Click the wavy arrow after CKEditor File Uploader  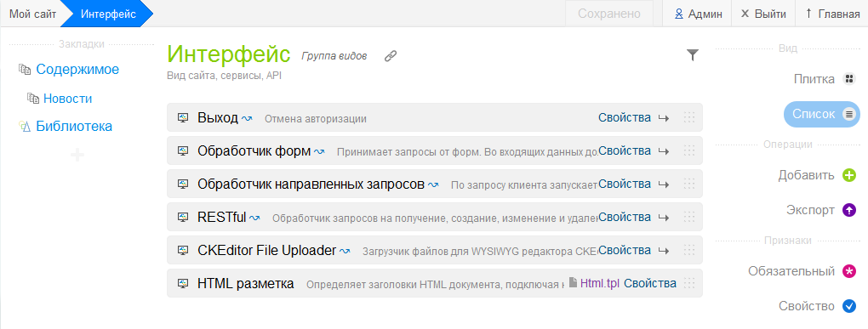345,251
